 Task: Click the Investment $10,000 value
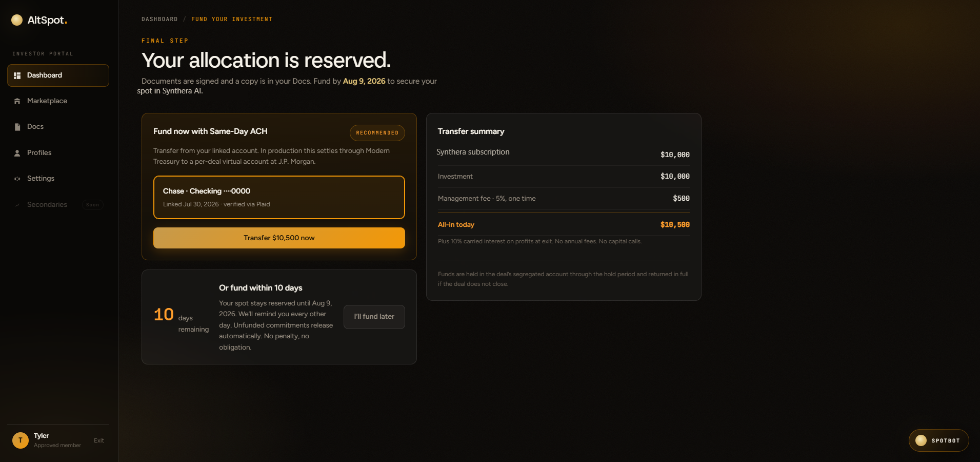click(675, 177)
